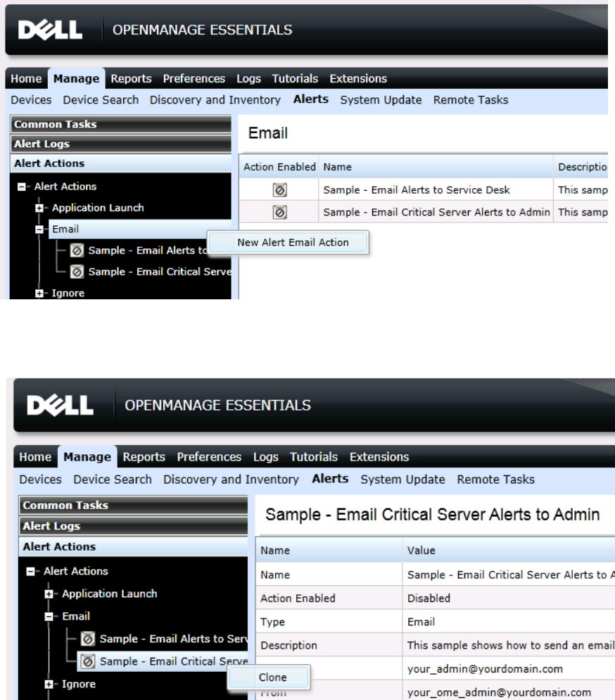The image size is (615, 700).
Task: Collapse the Email node in lower screenshot tree
Action: pyautogui.click(x=49, y=616)
